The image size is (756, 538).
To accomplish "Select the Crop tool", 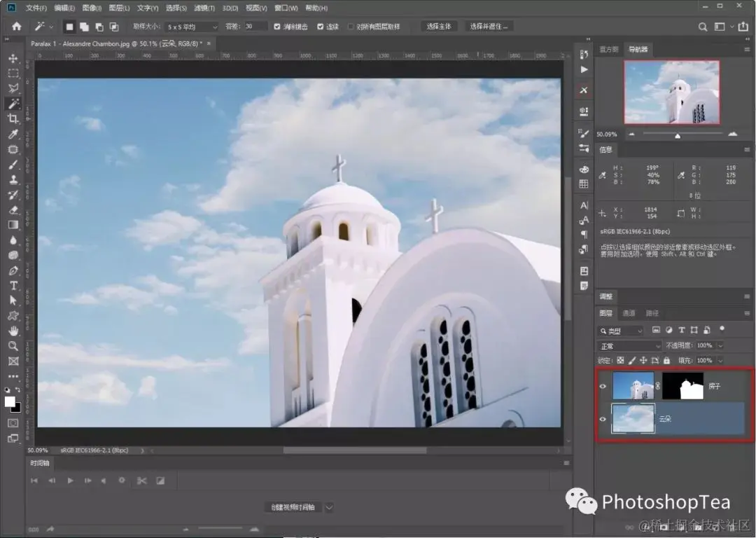I will (13, 118).
